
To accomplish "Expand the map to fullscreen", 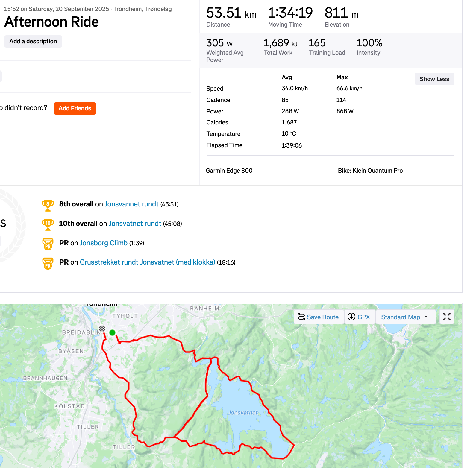I will 447,317.
